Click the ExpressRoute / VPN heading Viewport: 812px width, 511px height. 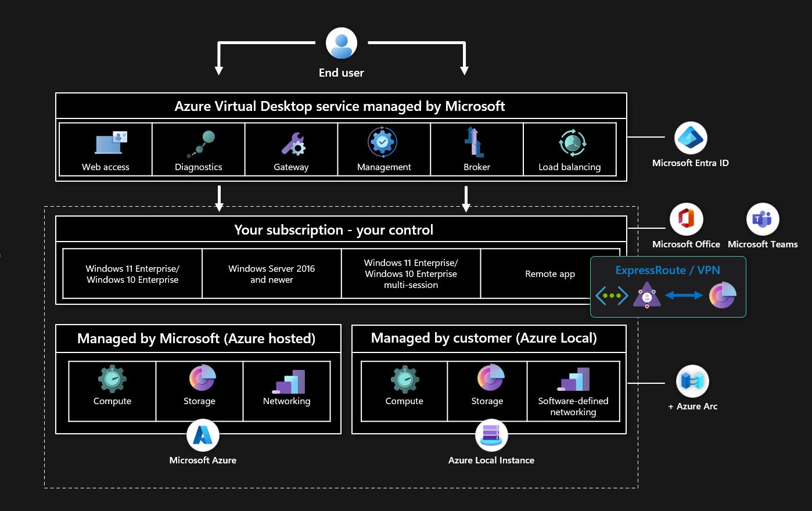(x=668, y=270)
